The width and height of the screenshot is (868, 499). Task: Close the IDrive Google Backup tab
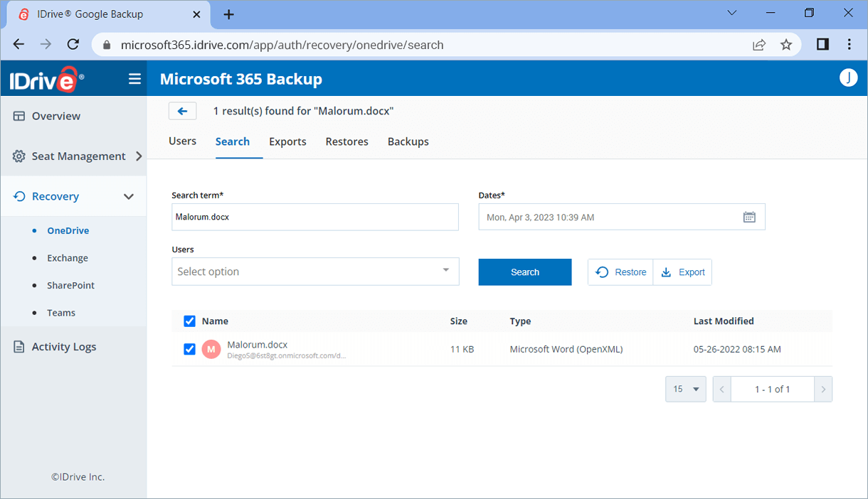click(198, 14)
